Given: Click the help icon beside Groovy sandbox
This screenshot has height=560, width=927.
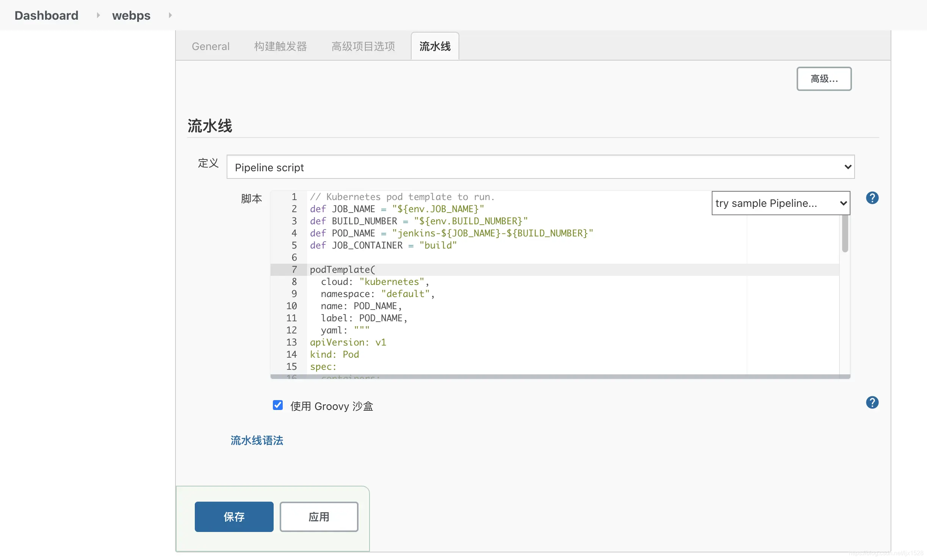Looking at the screenshot, I should pos(872,402).
